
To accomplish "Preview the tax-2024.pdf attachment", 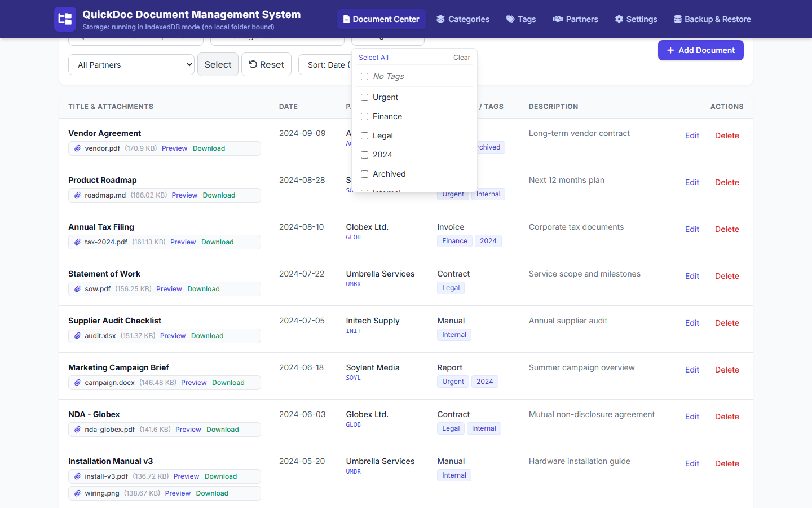I will coord(183,242).
